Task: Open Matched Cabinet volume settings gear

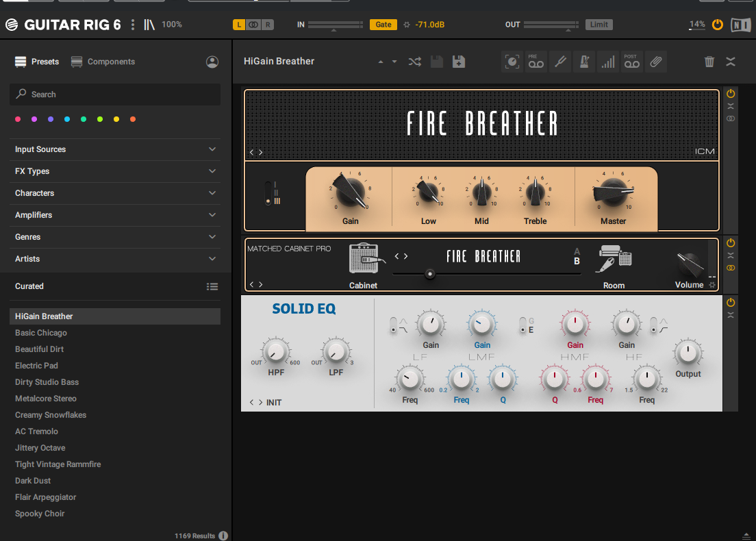Action: tap(712, 285)
